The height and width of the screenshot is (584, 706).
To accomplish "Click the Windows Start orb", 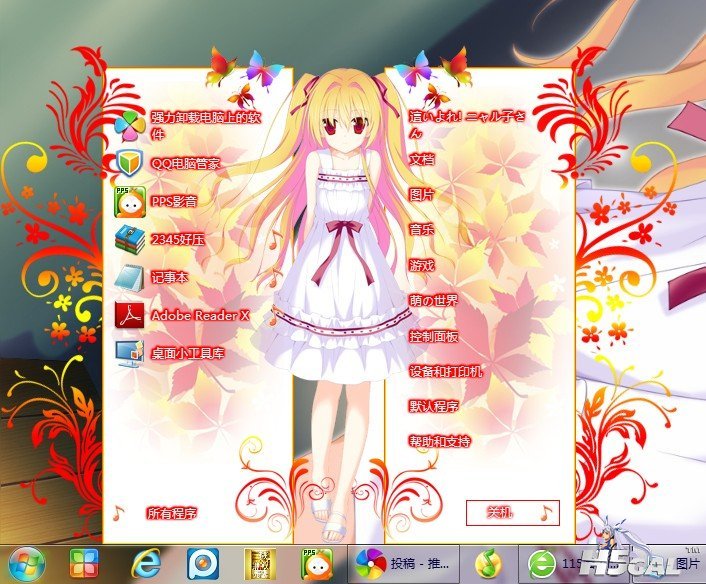I will pos(24,562).
